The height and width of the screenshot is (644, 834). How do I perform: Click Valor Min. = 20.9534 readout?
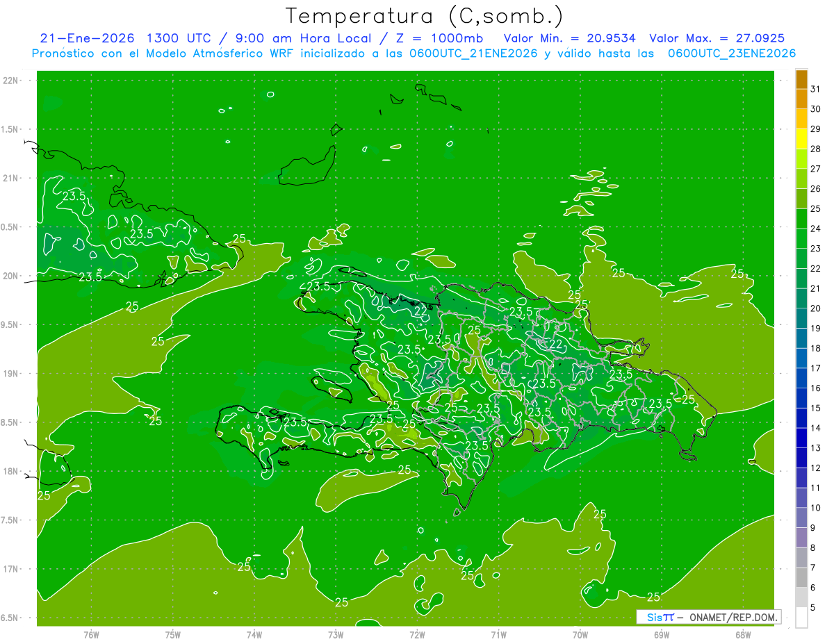tap(569, 38)
